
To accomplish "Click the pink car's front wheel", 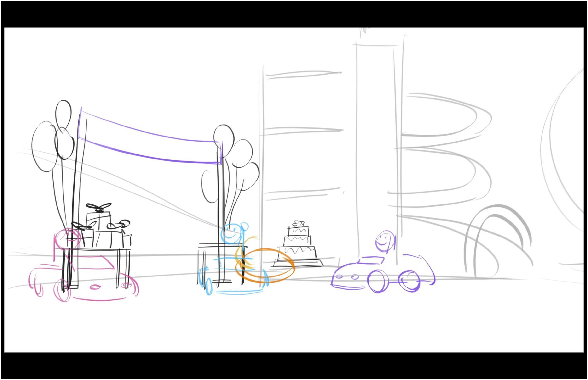I will (62, 290).
